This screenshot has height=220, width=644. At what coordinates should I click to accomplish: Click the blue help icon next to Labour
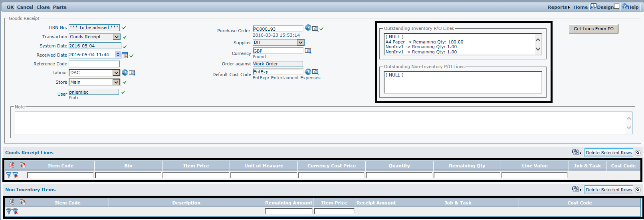coord(125,73)
